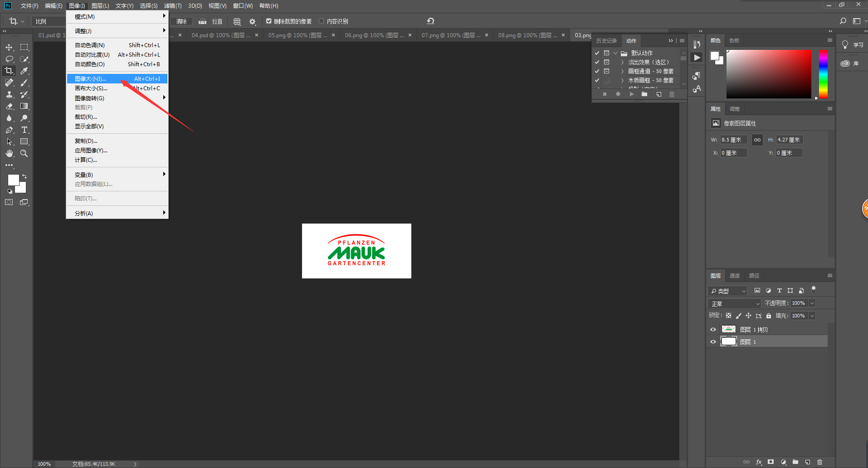Select the Move tool
The height and width of the screenshot is (468, 868).
9,47
